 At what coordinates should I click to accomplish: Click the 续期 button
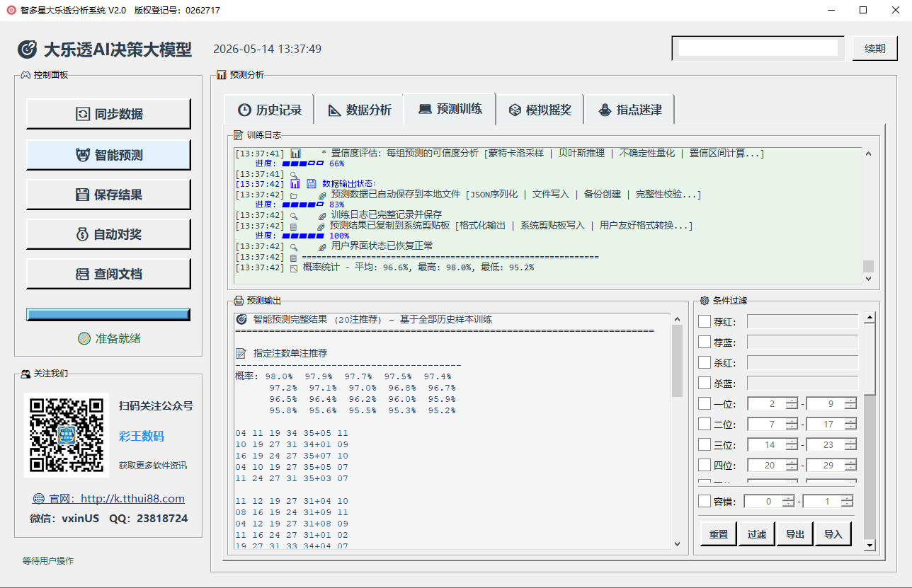875,49
